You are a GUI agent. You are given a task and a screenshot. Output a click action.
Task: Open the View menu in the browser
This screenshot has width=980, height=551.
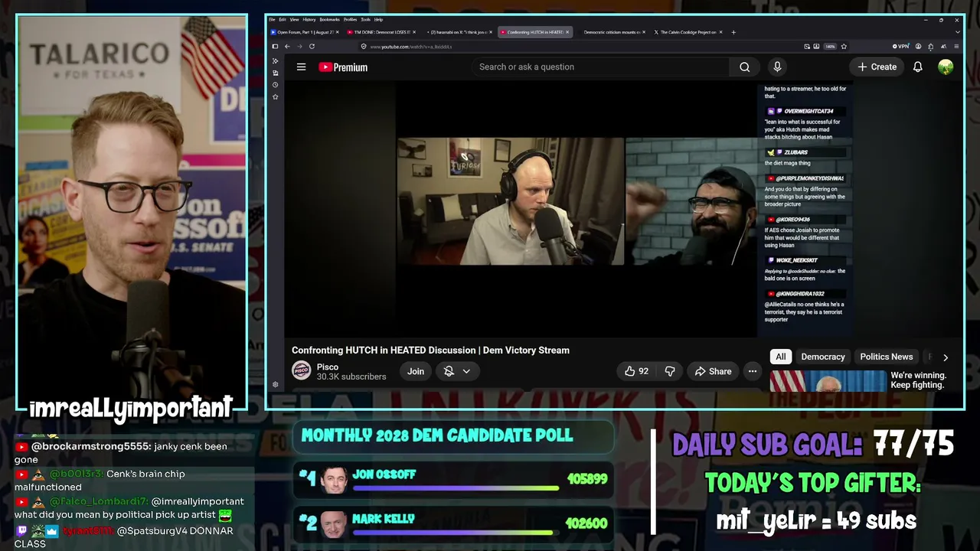[294, 20]
